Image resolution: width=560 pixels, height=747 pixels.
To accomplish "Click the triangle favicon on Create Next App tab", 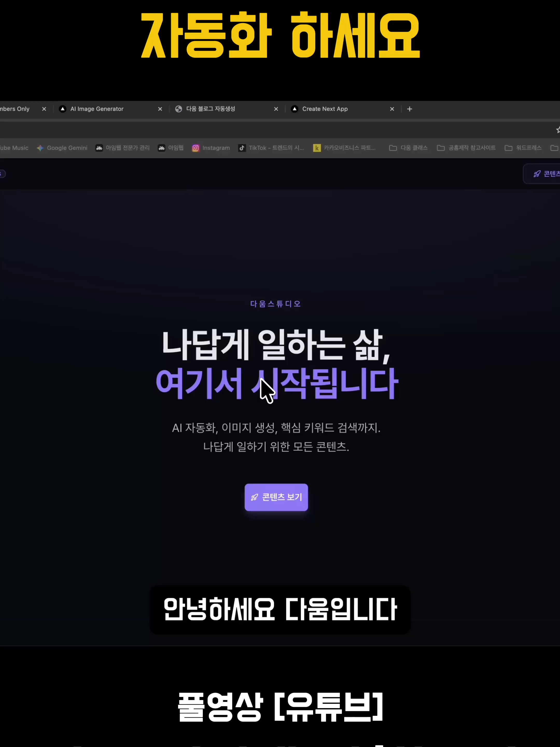I will click(x=294, y=109).
